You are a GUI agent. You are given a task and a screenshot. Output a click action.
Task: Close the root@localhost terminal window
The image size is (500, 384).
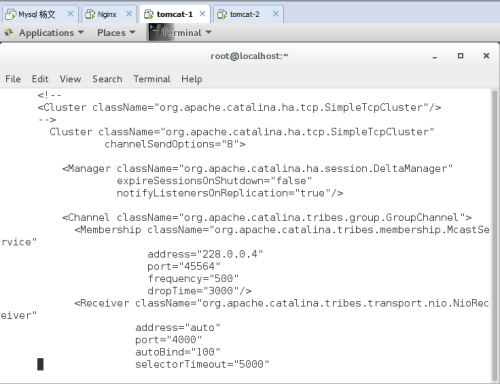click(x=486, y=56)
